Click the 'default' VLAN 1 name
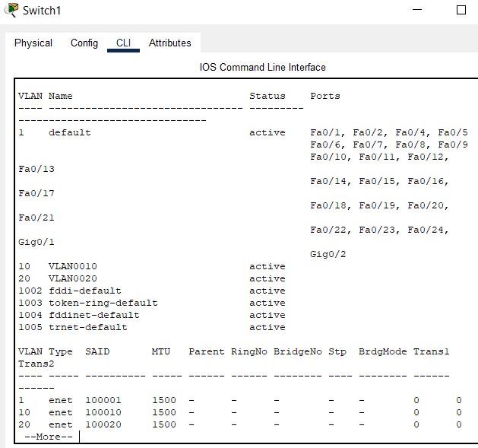 pos(69,133)
